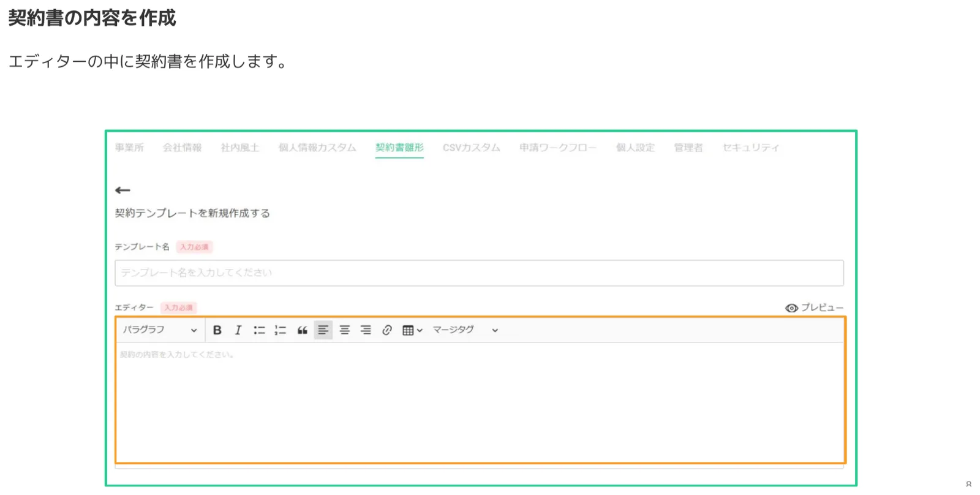This screenshot has height=495, width=980.
Task: Click the 契約書の内容を作成 page heading
Action: (92, 18)
